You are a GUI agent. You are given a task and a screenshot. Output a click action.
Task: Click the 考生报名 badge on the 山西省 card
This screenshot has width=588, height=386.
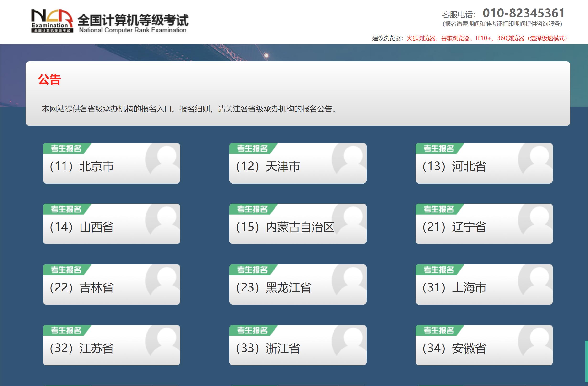[x=66, y=209]
